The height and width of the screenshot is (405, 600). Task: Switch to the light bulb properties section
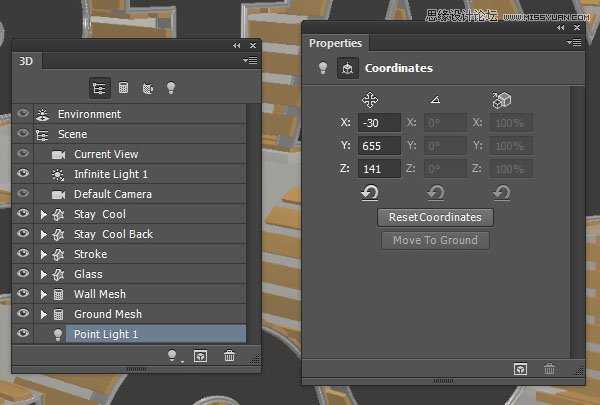(323, 68)
